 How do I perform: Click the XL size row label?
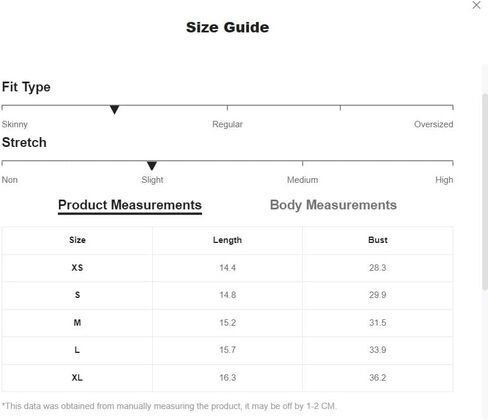tap(77, 378)
